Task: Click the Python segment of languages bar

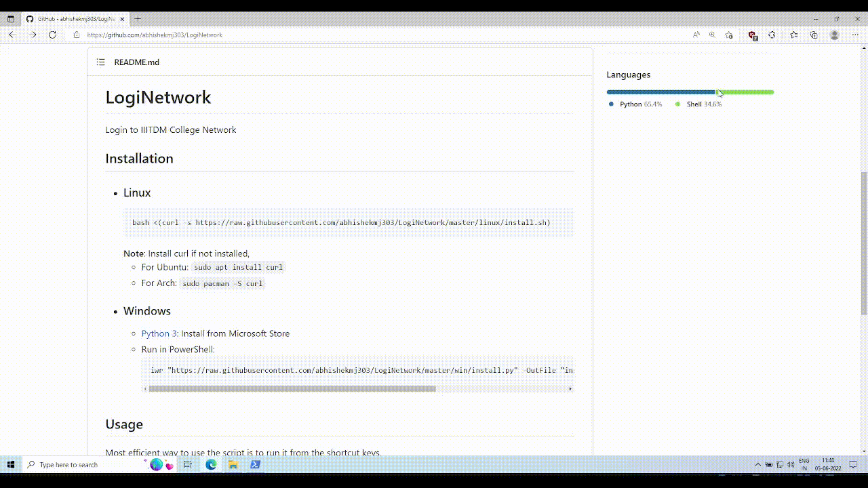Action: [x=661, y=92]
